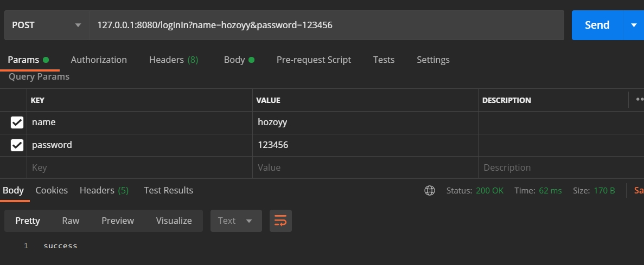The width and height of the screenshot is (644, 265).
Task: Switch to the Preview response view
Action: (118, 221)
